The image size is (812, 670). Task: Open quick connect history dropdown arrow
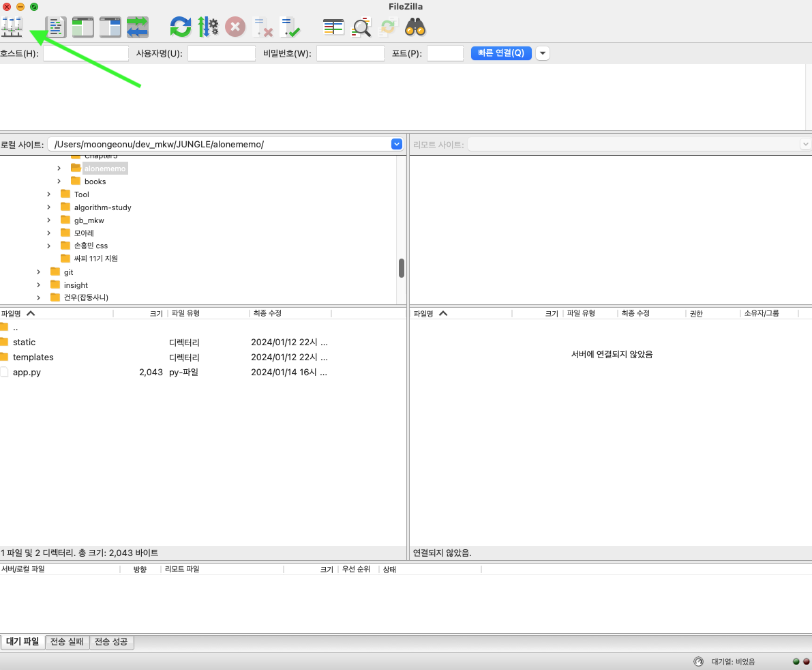point(542,53)
